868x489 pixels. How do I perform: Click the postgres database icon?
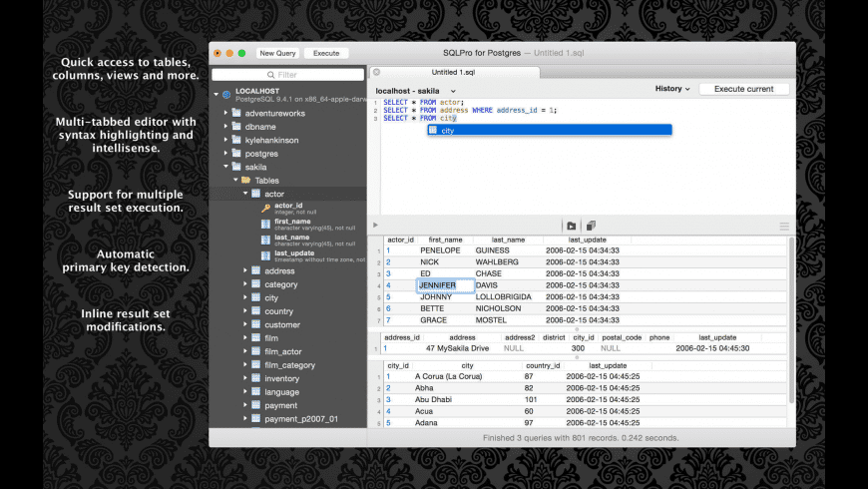(x=236, y=153)
